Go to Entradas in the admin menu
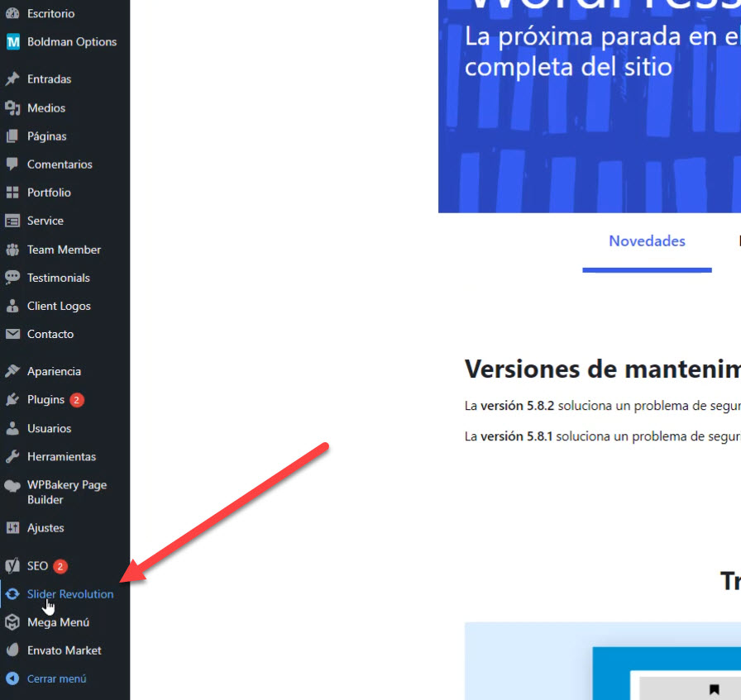Screen dimensions: 741x700 click(49, 79)
